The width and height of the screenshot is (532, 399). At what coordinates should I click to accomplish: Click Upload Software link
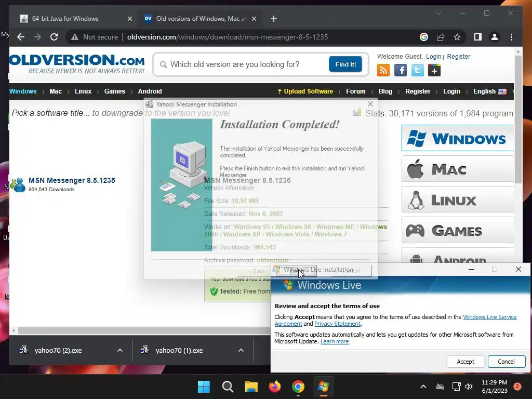(x=305, y=91)
